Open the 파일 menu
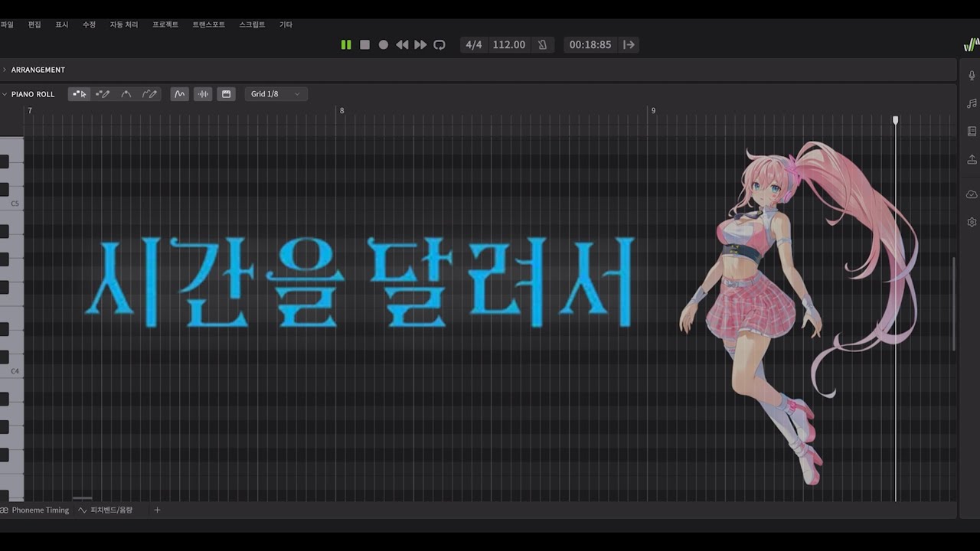The width and height of the screenshot is (980, 551). [x=7, y=24]
